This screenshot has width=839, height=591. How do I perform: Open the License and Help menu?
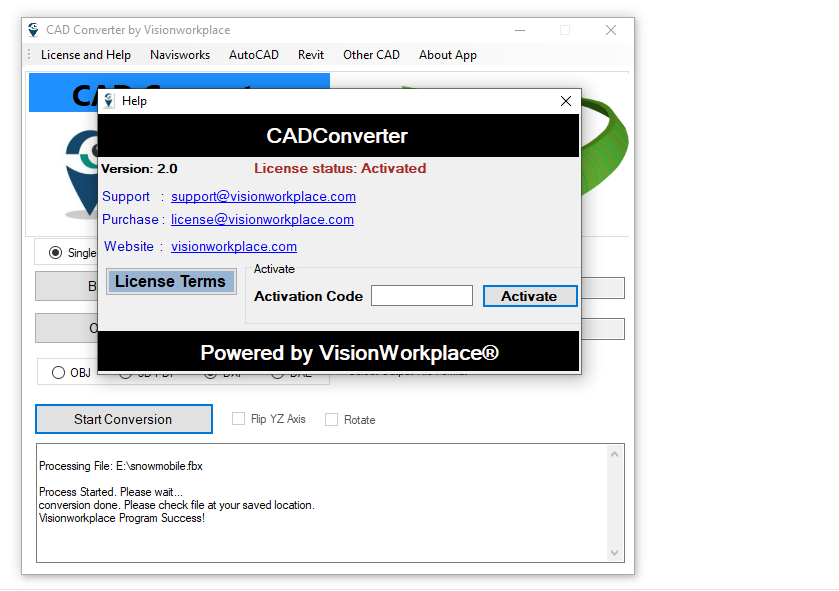click(86, 55)
